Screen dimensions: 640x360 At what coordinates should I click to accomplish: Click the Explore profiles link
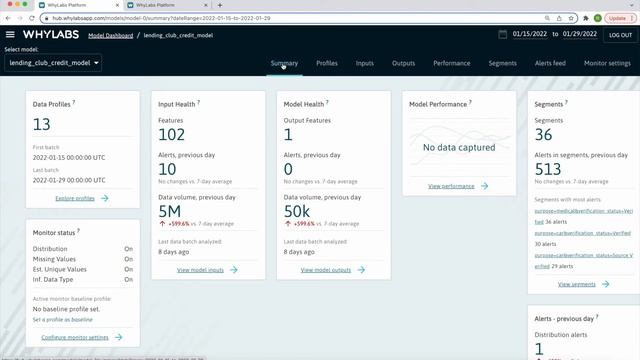(75, 198)
